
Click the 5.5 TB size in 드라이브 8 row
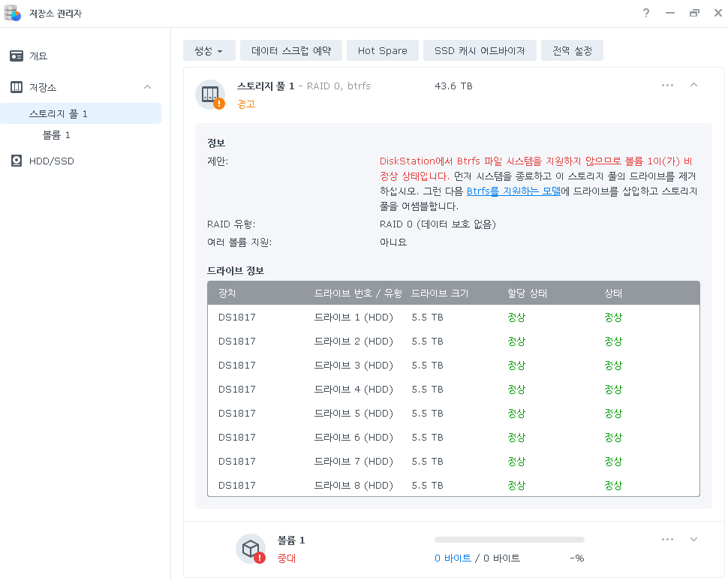click(x=427, y=486)
